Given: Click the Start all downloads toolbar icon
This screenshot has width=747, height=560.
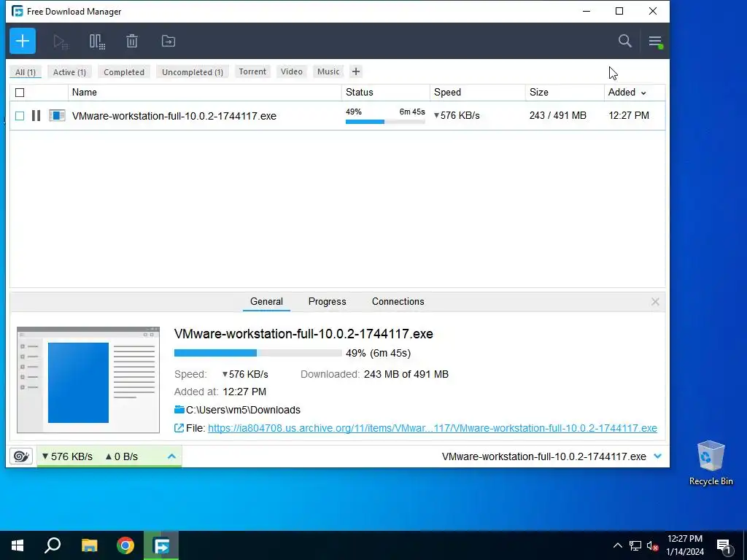Looking at the screenshot, I should (61, 42).
